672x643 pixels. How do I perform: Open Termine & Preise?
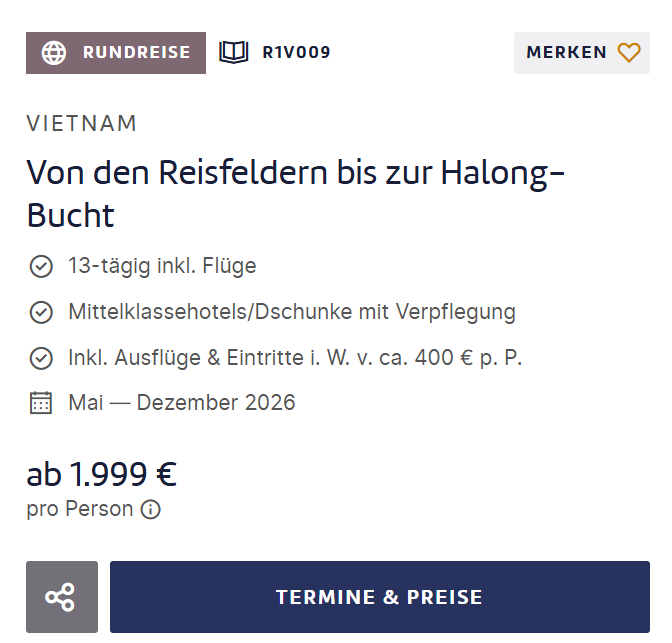[x=379, y=597]
